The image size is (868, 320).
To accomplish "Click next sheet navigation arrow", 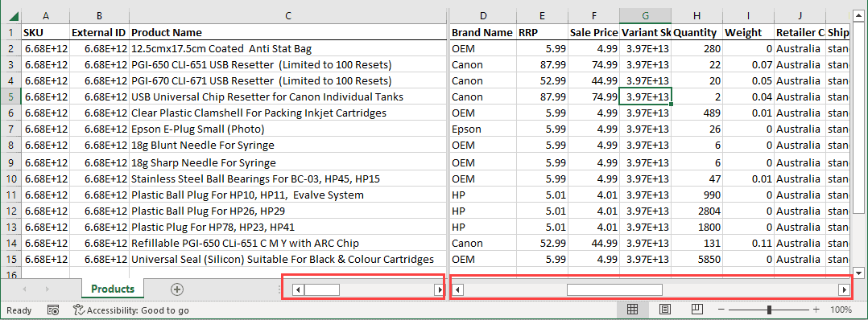I will pos(47,289).
